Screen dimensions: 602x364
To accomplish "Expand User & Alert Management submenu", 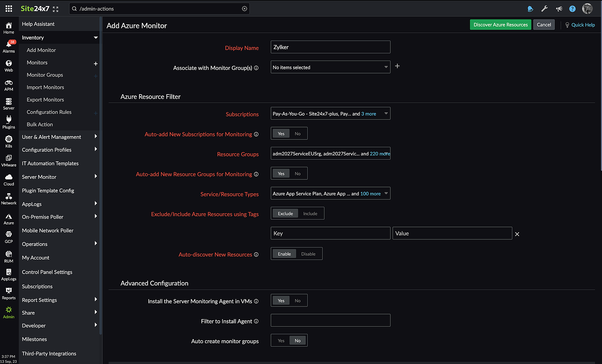I will [x=96, y=136].
